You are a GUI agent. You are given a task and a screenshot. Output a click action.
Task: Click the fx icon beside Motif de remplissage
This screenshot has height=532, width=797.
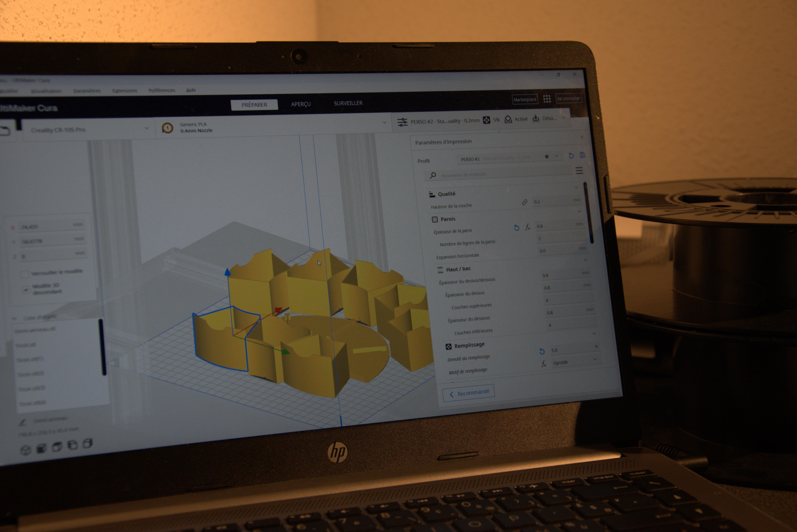coord(544,364)
